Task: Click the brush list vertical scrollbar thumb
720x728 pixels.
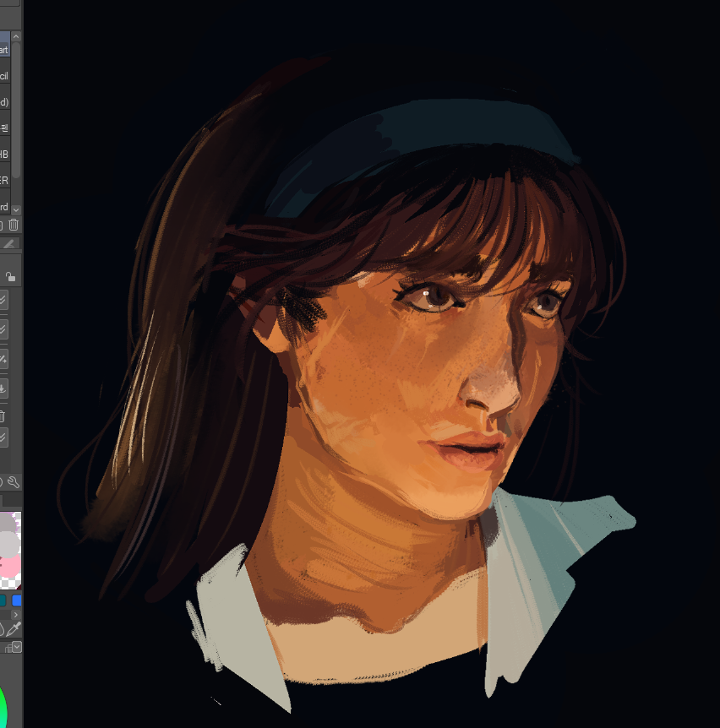Action: coord(16,109)
